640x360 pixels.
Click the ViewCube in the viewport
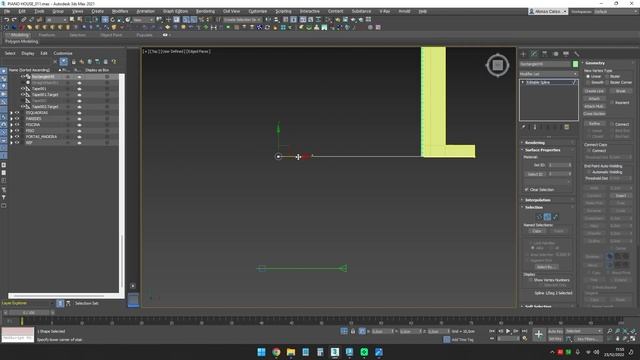pyautogui.click(x=498, y=65)
